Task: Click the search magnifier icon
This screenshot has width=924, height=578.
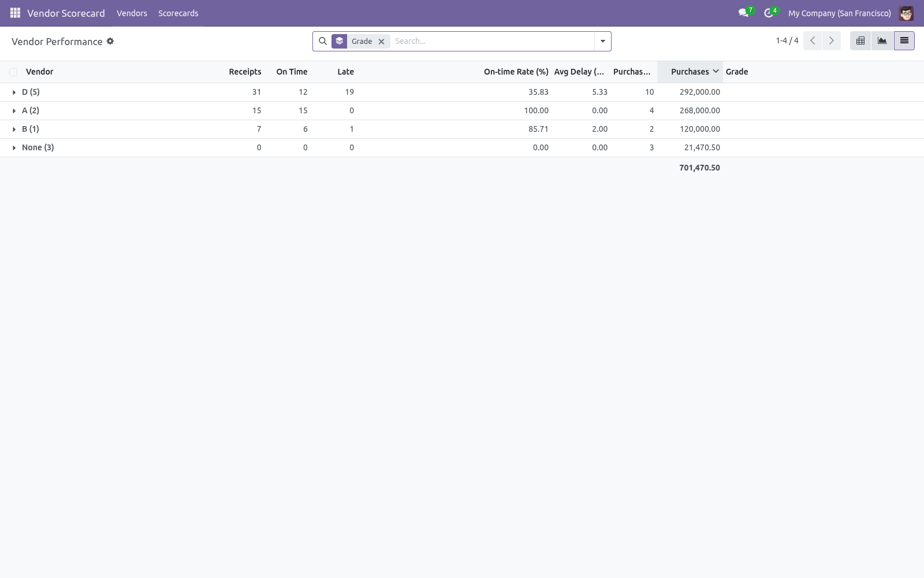Action: pyautogui.click(x=323, y=41)
